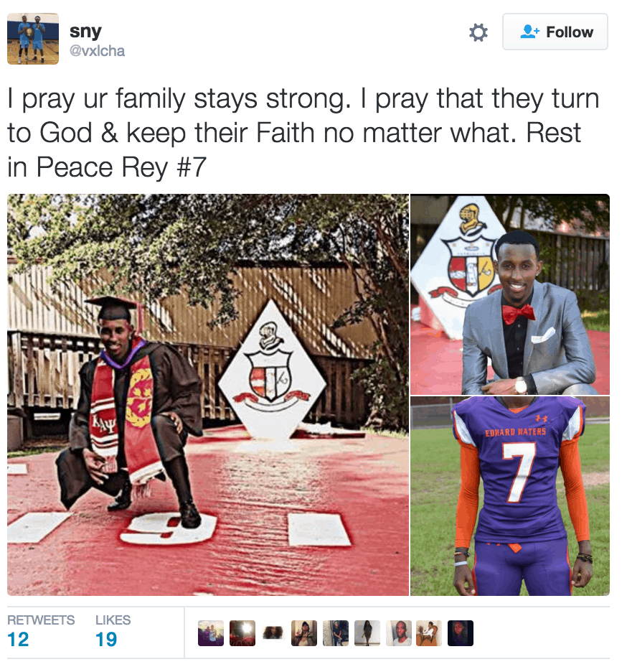Open the sixth liker avatar

click(x=367, y=633)
